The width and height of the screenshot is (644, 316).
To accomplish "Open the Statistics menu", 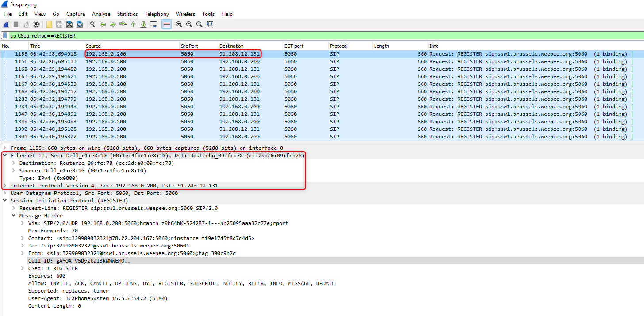I will 127,14.
